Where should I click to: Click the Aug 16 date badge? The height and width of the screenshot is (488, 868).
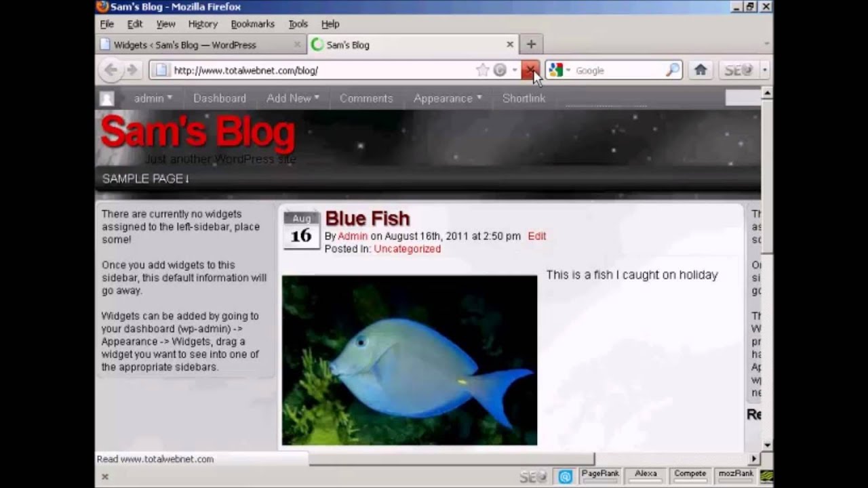[x=301, y=230]
